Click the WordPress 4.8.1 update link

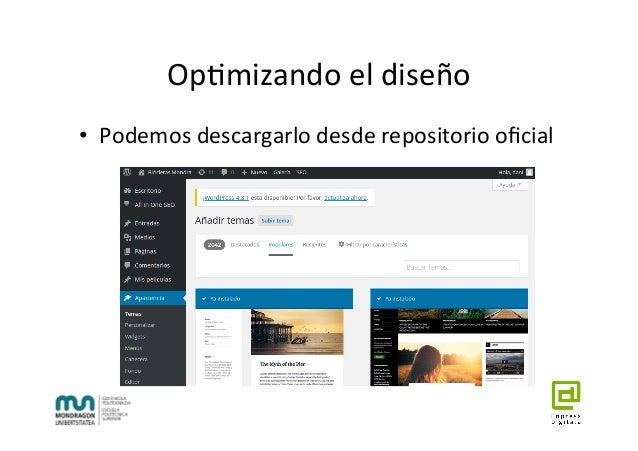pos(226,197)
